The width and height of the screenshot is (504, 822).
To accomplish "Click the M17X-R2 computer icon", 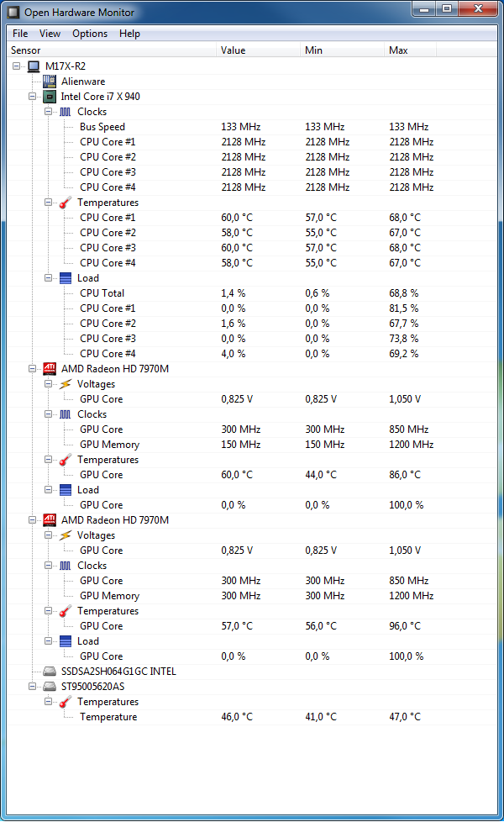I will 34,66.
